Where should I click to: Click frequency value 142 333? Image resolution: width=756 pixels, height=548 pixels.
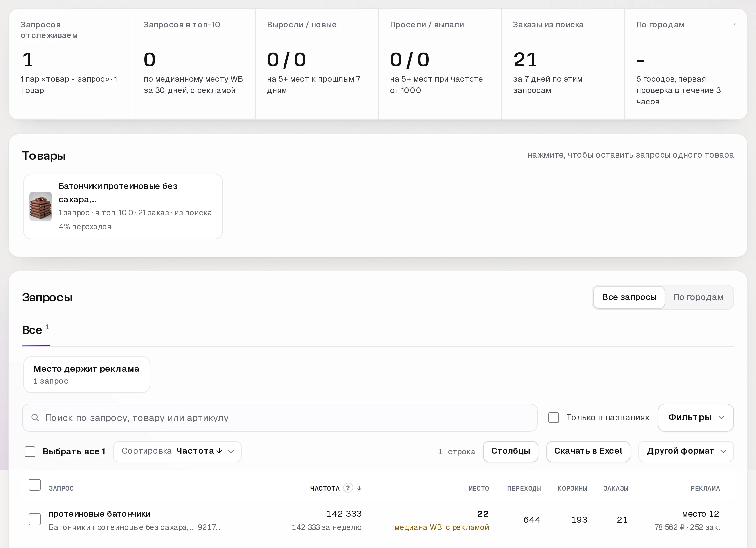point(344,514)
